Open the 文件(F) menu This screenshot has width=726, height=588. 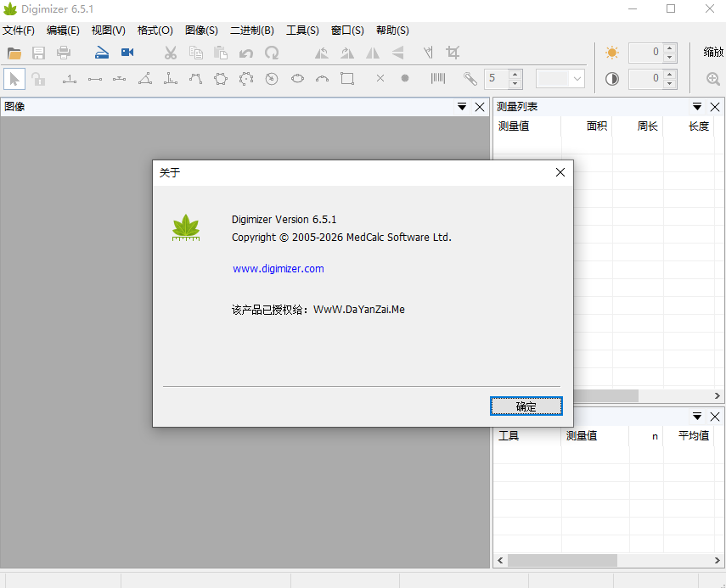(x=19, y=31)
